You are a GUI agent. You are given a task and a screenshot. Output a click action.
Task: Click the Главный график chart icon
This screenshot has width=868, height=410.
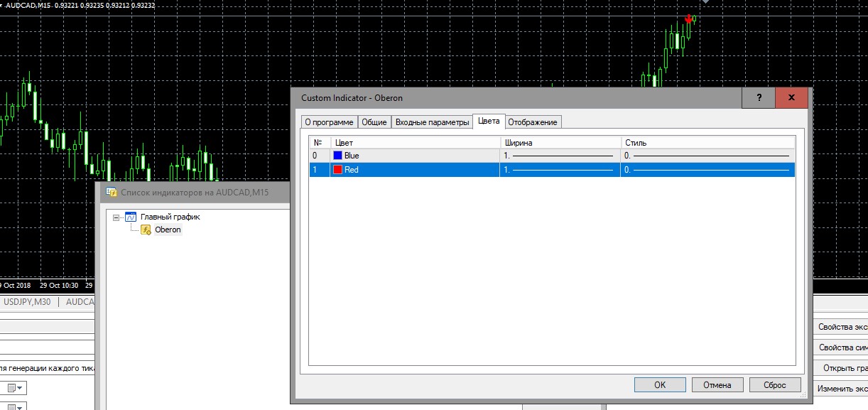131,217
